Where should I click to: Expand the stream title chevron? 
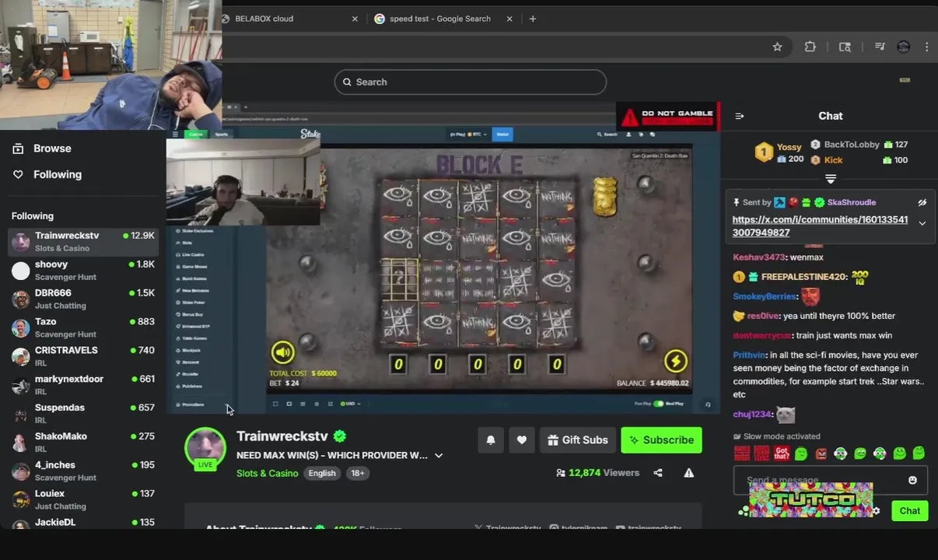pos(439,456)
